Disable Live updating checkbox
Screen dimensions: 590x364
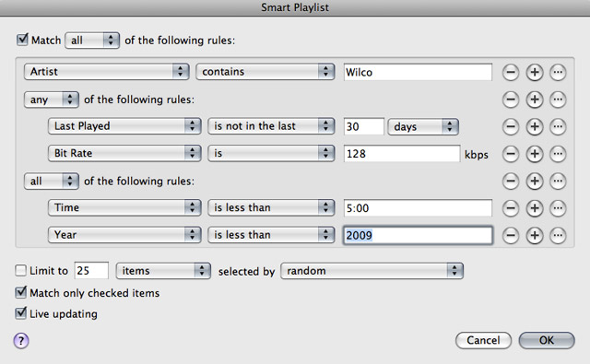coord(21,313)
